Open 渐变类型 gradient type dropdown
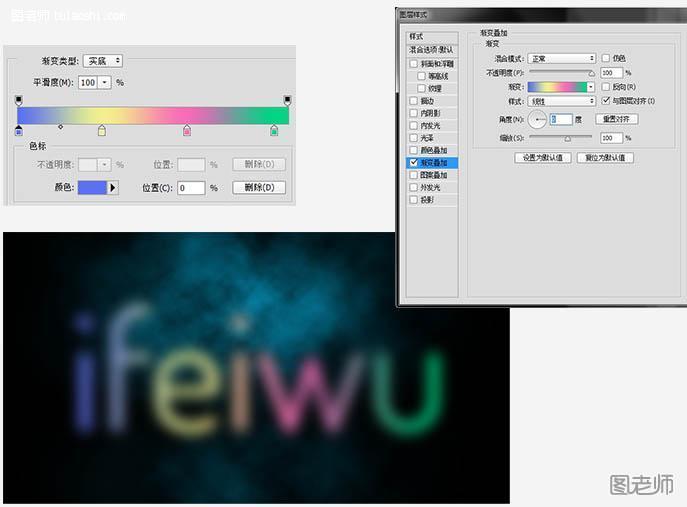The width and height of the screenshot is (687, 507). pyautogui.click(x=103, y=60)
